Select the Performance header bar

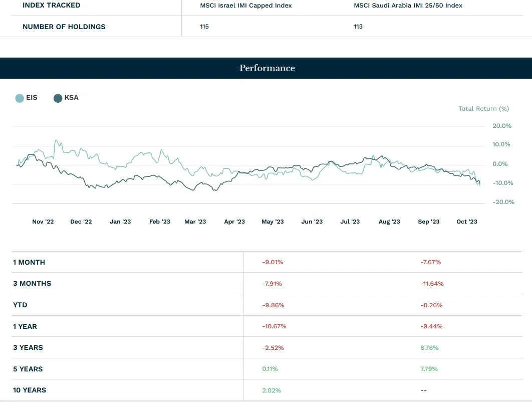266,68
